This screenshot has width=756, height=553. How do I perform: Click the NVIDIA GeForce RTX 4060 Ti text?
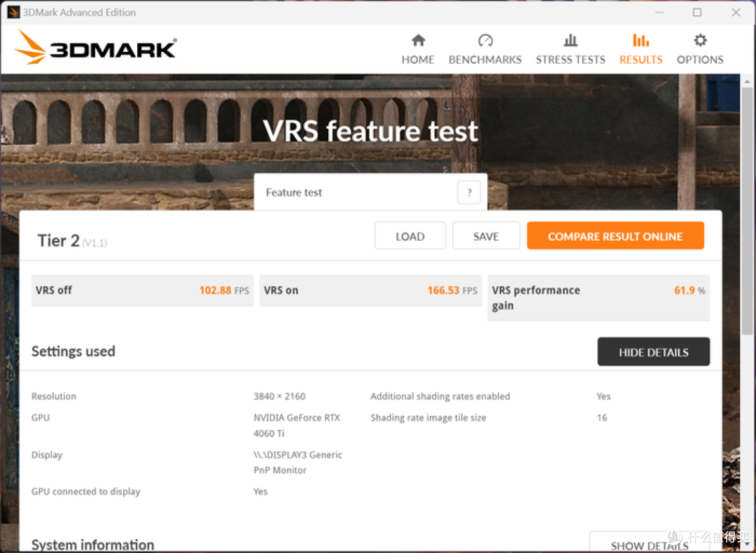297,426
